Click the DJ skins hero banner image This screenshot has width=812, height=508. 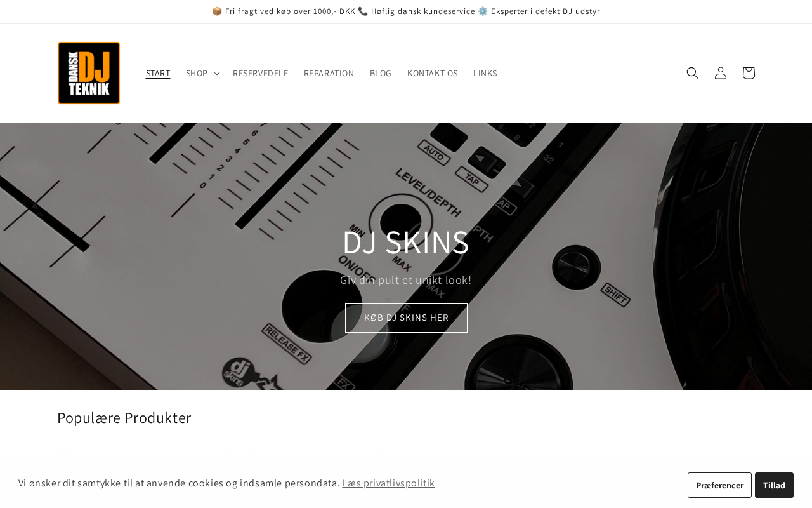(x=406, y=257)
